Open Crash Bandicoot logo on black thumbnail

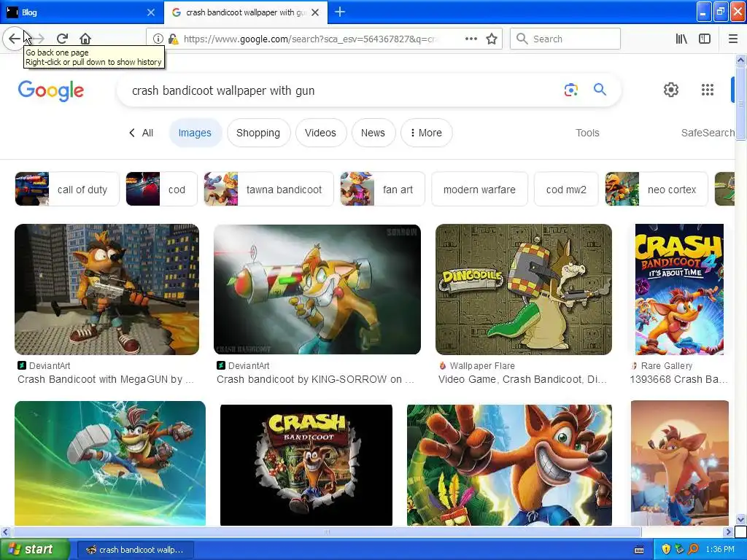point(306,464)
